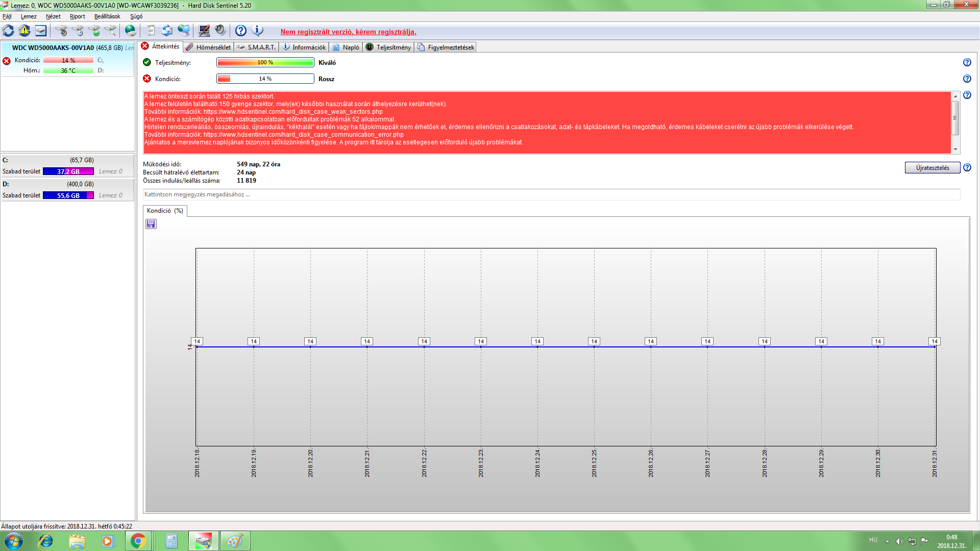980x551 pixels.
Task: Click the disk with magnifier surface test icon
Action: tap(110, 31)
